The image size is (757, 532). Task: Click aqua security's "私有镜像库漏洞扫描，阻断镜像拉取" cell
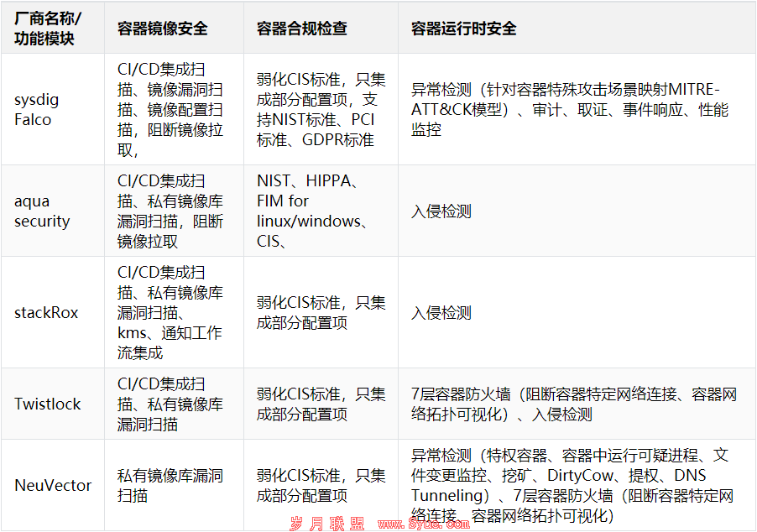175,211
